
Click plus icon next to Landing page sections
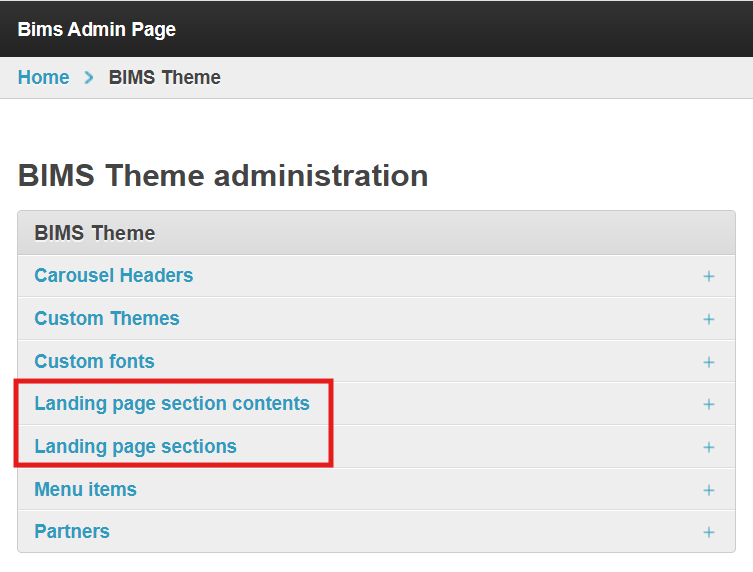point(709,447)
